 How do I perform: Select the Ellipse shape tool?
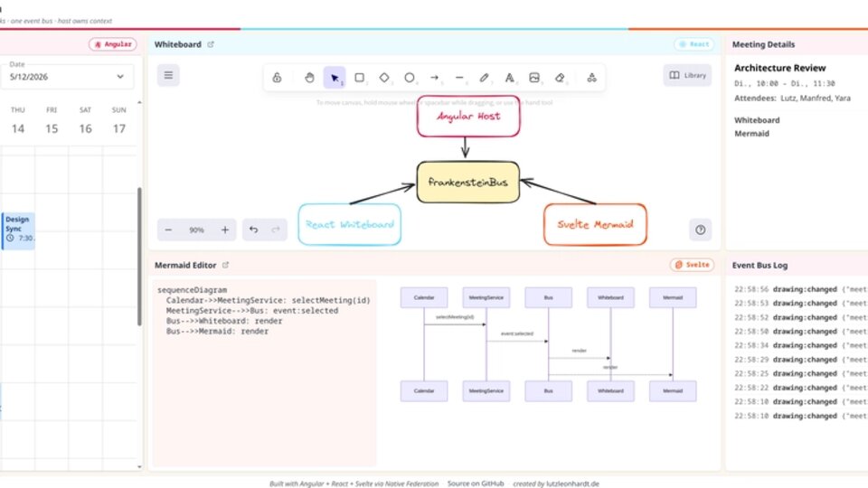click(x=409, y=78)
